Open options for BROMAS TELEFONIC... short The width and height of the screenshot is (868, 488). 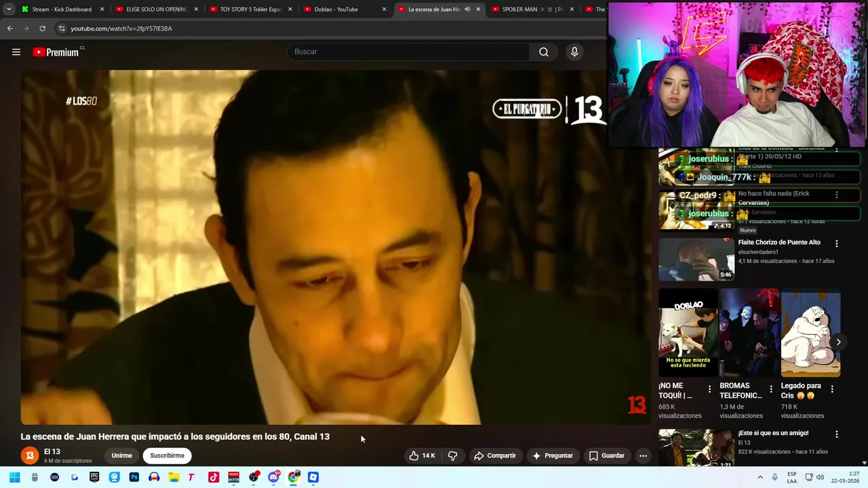770,389
